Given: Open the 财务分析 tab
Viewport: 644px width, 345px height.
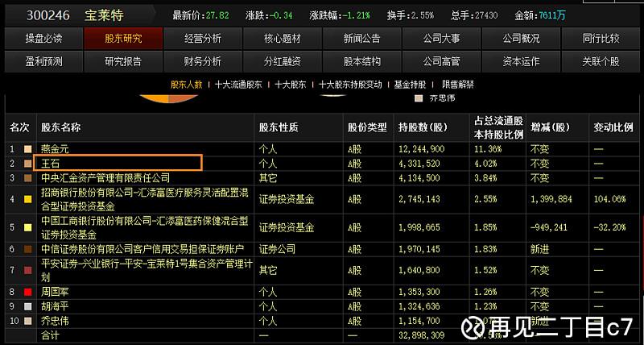Looking at the screenshot, I should (203, 62).
